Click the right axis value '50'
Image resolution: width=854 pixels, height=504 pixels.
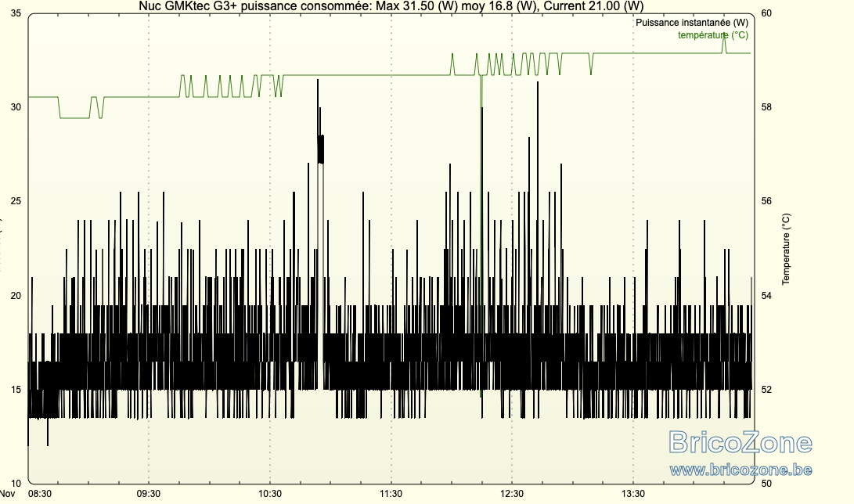[x=766, y=484]
